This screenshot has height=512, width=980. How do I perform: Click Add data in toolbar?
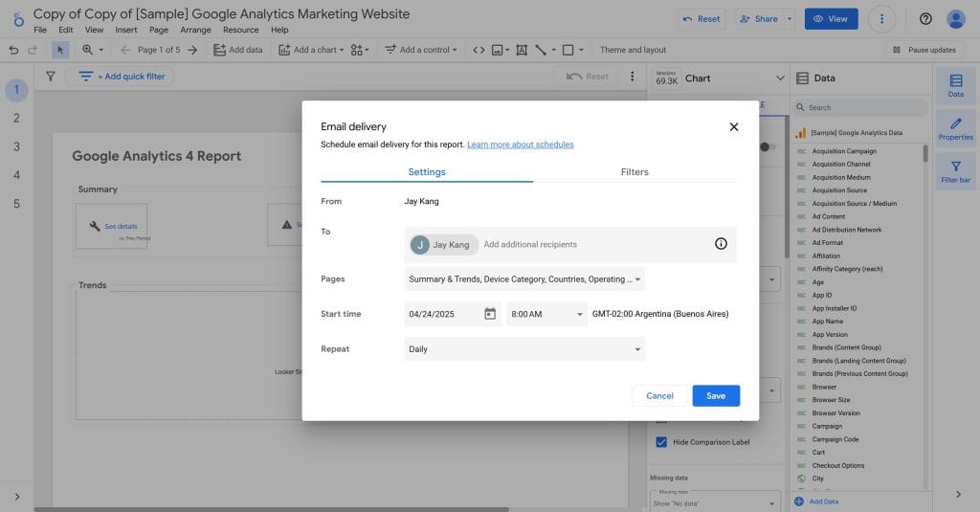(238, 50)
